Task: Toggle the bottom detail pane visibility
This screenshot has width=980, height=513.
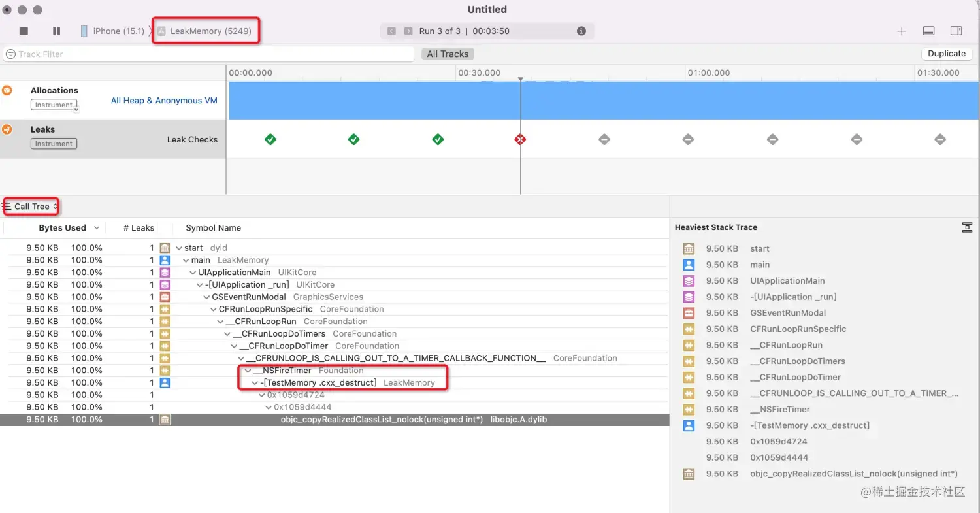Action: click(928, 31)
